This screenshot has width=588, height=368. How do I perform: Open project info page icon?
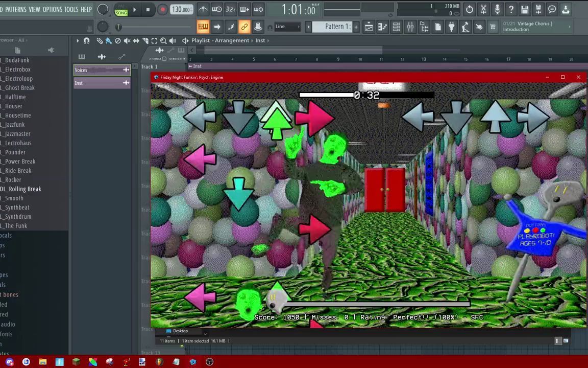pyautogui.click(x=437, y=27)
